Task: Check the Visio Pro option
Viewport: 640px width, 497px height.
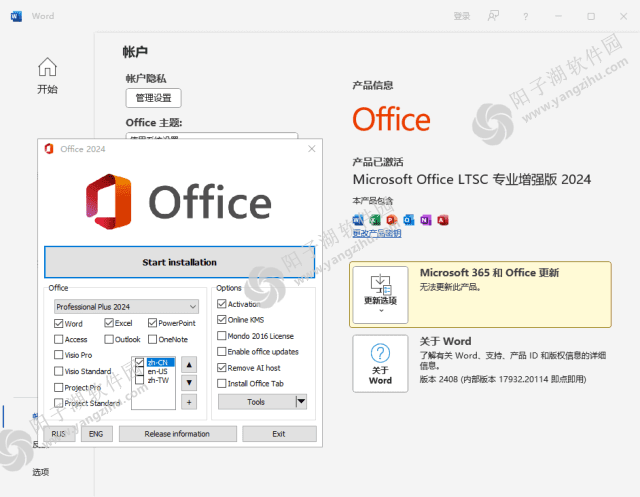Action: [x=58, y=355]
